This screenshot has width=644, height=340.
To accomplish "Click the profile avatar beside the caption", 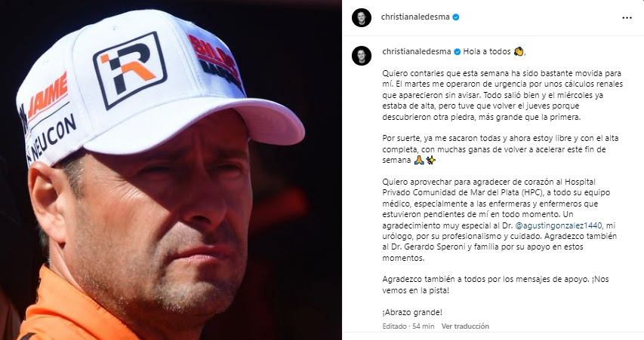I will 362,56.
